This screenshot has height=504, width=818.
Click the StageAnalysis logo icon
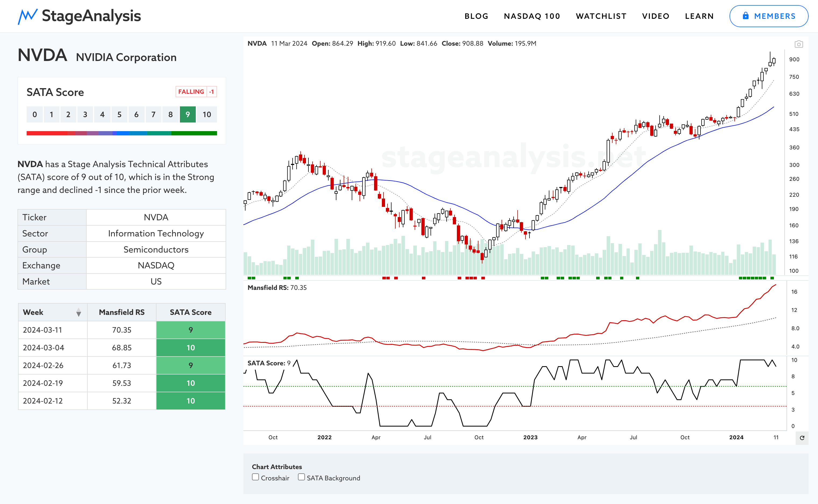point(27,16)
